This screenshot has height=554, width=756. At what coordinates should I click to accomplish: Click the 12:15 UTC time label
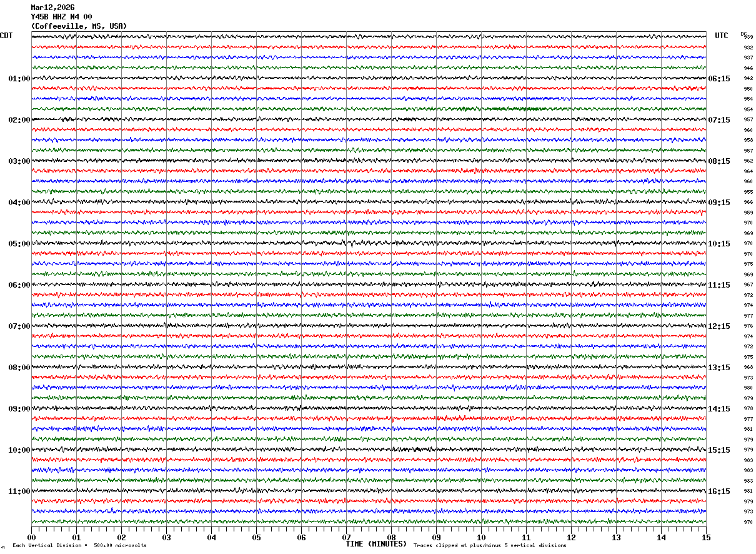tap(719, 326)
